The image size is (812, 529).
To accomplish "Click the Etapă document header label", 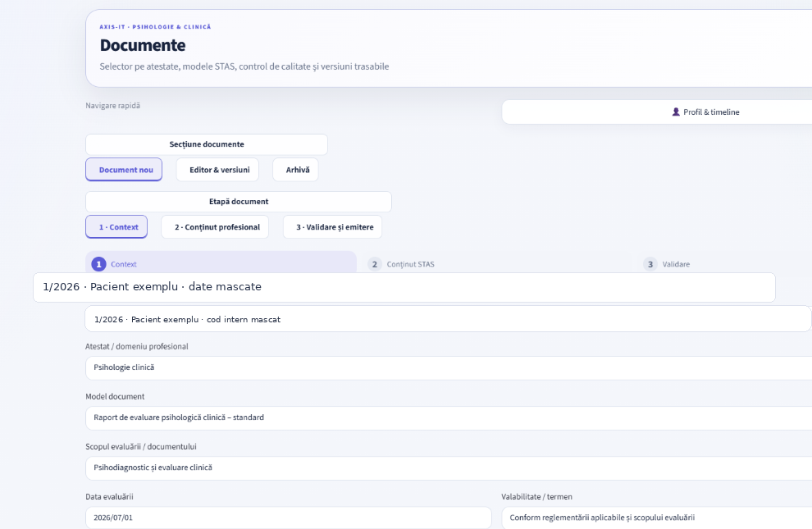I will [239, 202].
